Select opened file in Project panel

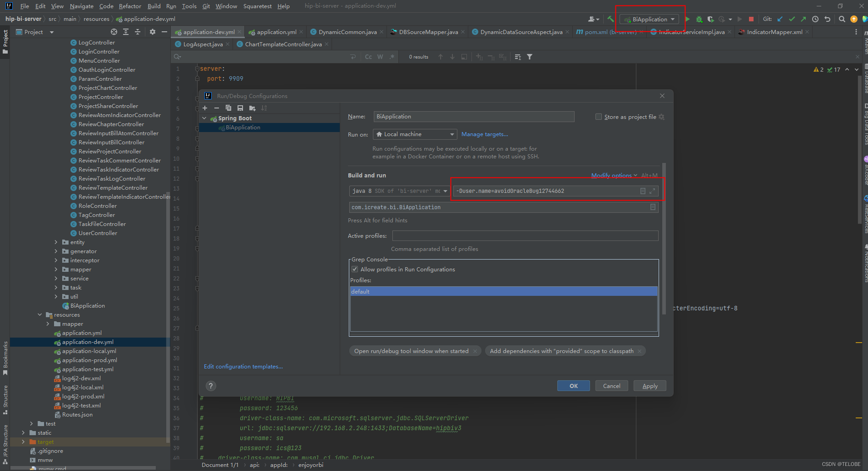[114, 32]
